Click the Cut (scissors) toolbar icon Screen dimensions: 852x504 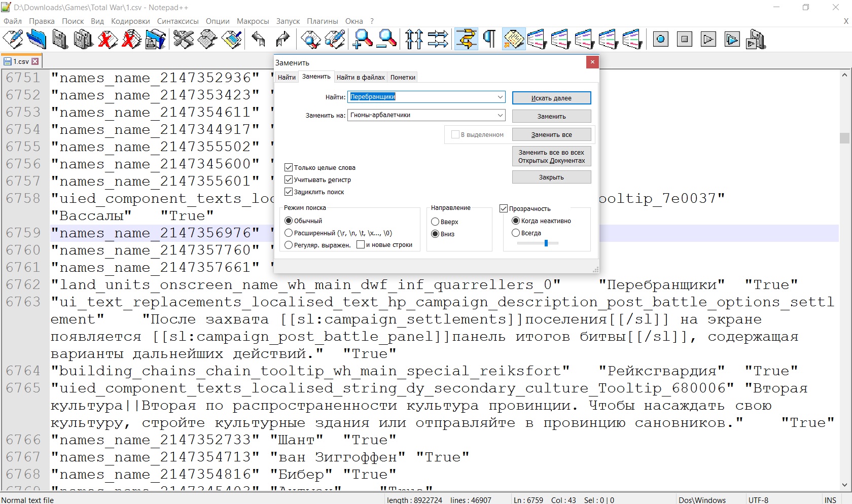[x=183, y=39]
